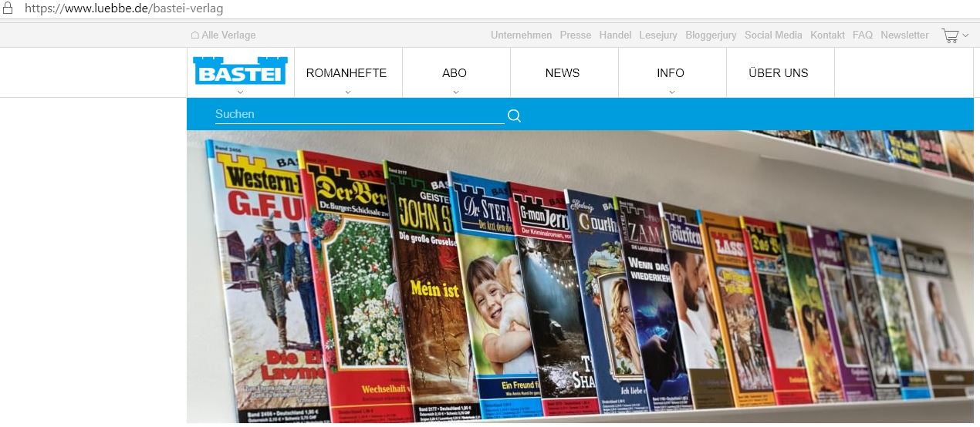
Task: Click the FAQ link
Action: click(x=862, y=35)
